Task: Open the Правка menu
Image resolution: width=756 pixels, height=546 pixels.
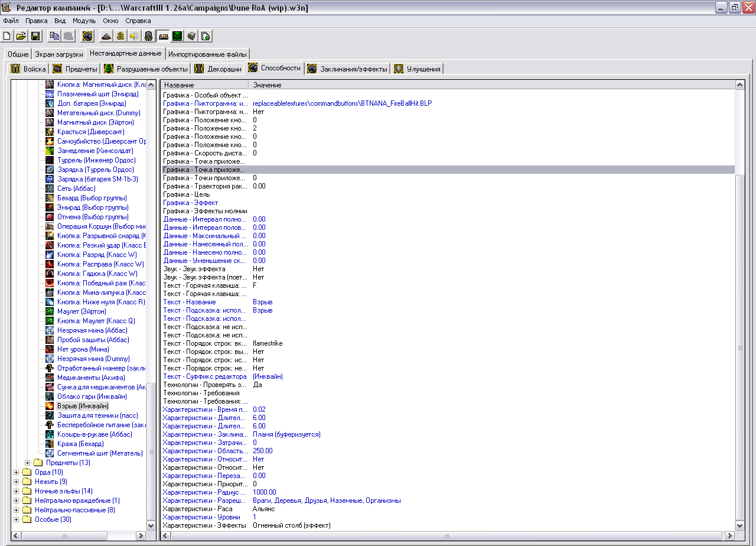Action: 37,21
